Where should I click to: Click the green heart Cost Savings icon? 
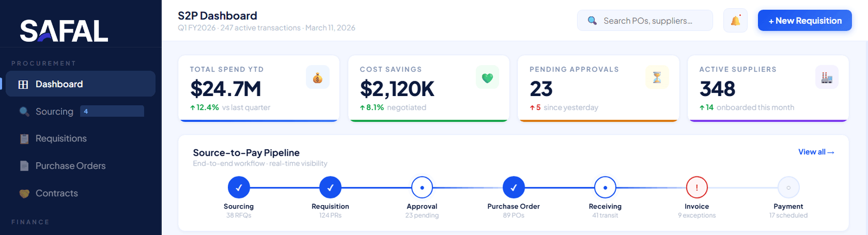487,78
